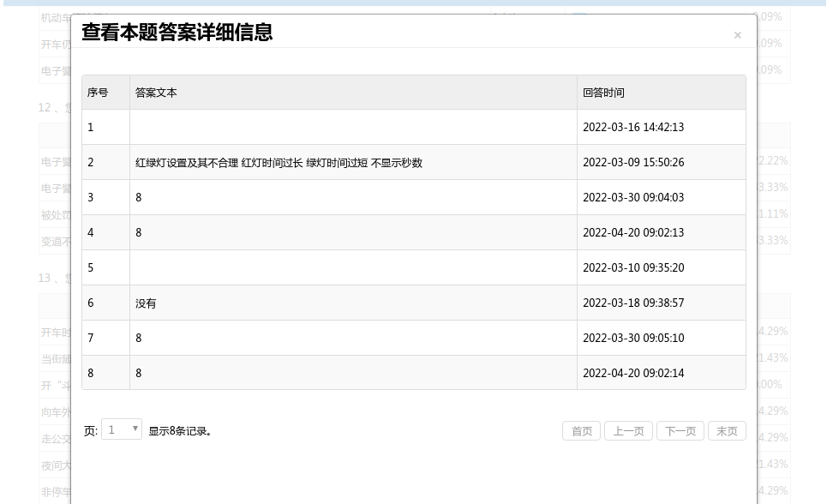This screenshot has width=839, height=504.
Task: Click timestamp 2022-03-30 09:04:03
Action: coord(632,198)
